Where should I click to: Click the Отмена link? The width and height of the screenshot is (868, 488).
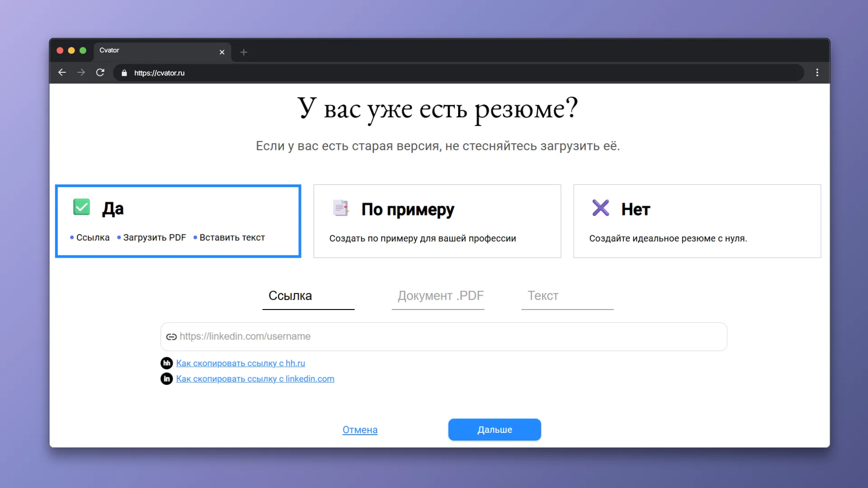point(359,430)
